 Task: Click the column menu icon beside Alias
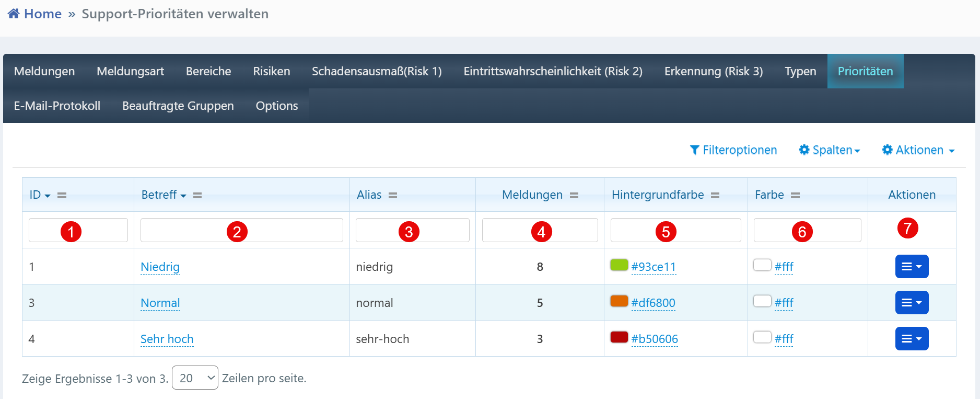point(393,196)
